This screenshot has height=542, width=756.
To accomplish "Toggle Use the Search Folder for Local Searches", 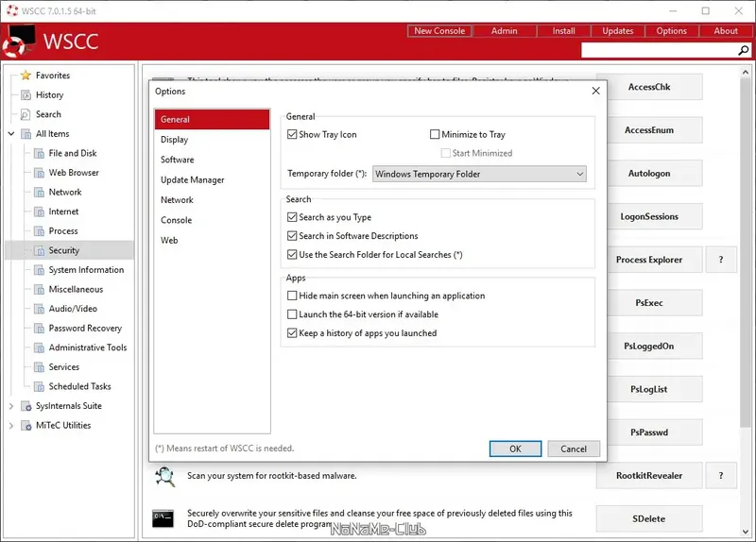I will 292,254.
